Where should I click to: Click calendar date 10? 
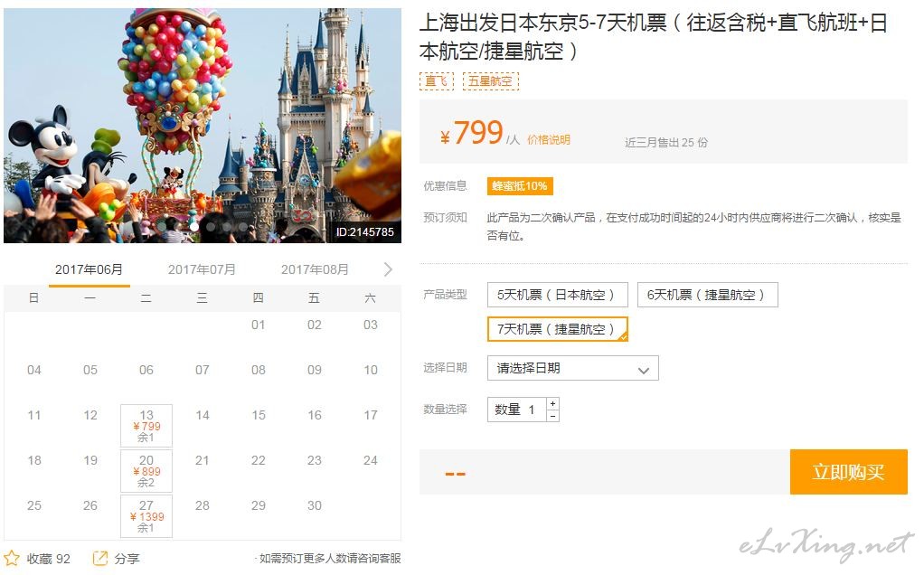coord(371,370)
